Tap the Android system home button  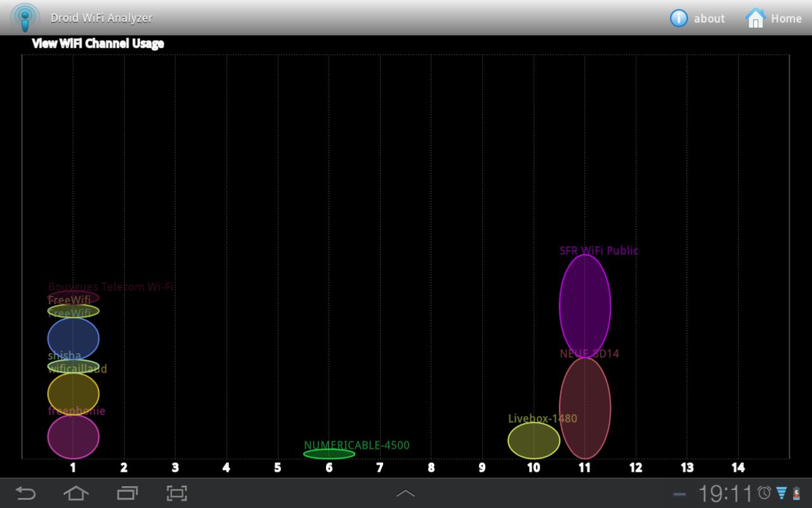75,493
